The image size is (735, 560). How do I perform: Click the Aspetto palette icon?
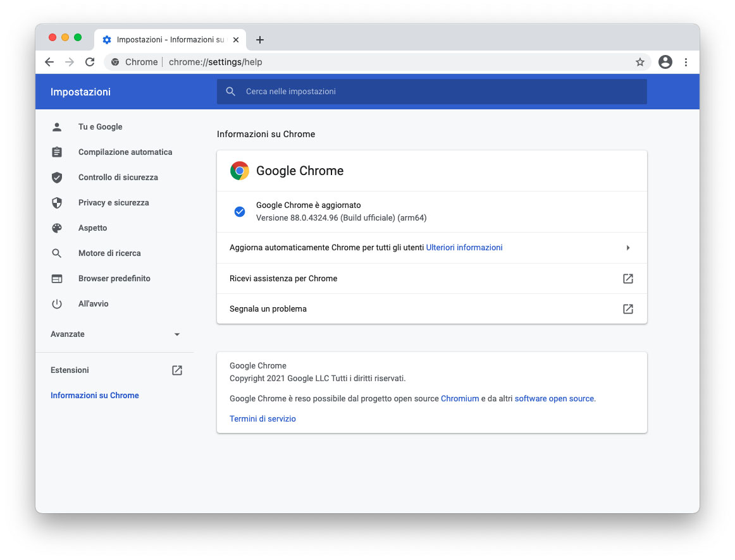point(57,228)
